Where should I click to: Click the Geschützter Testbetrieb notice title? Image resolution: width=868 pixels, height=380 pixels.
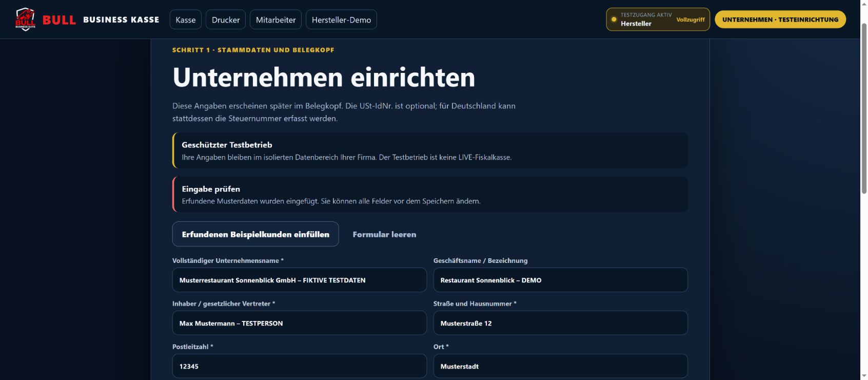tap(227, 145)
